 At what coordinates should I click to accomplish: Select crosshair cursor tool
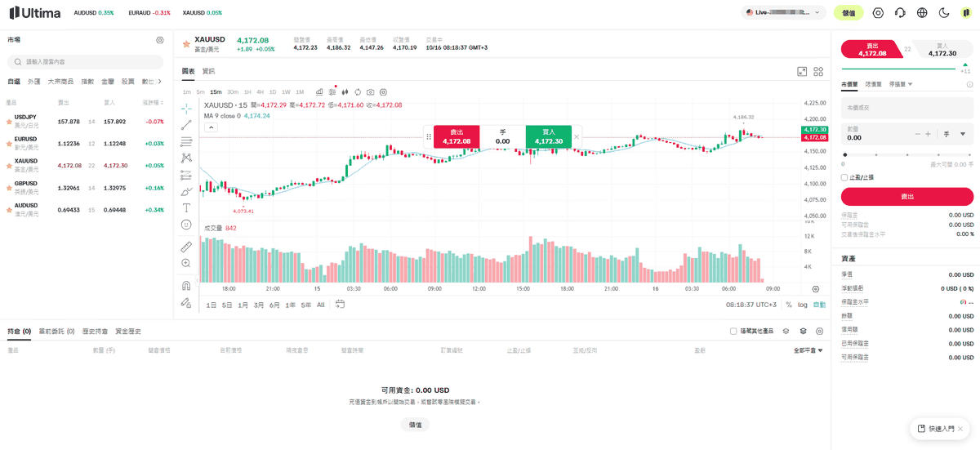[x=186, y=108]
